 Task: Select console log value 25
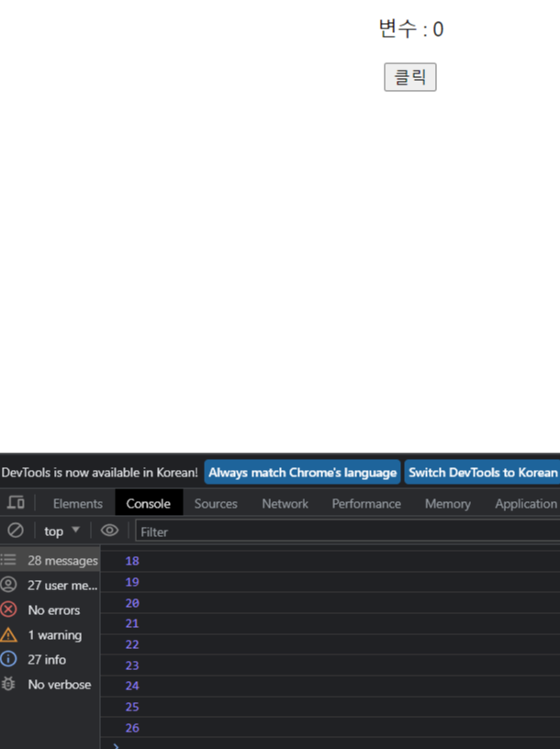click(132, 707)
